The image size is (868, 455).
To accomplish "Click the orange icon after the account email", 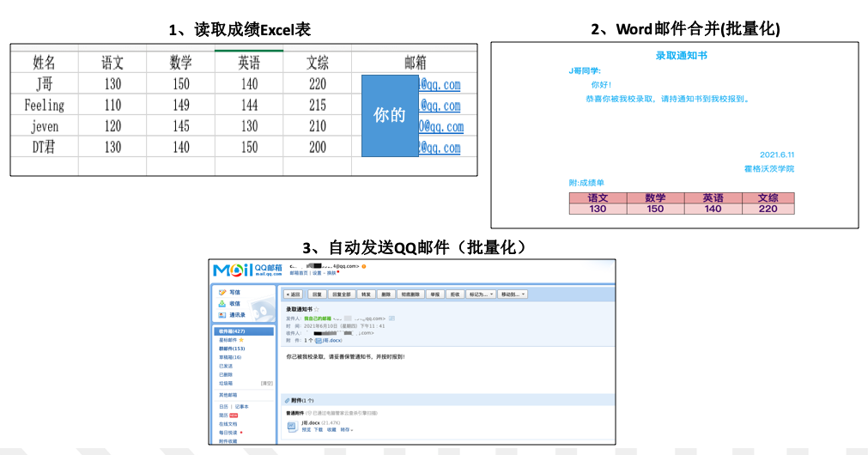I will [x=364, y=266].
